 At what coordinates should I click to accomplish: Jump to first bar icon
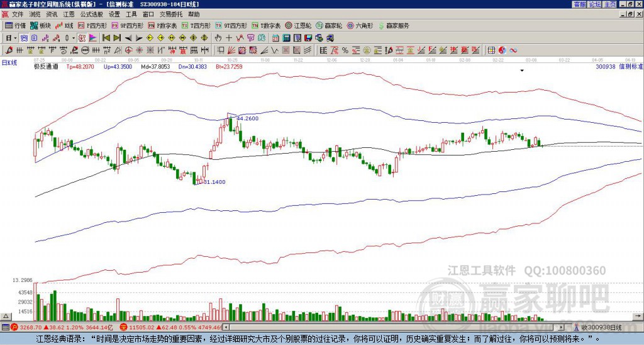(x=106, y=38)
